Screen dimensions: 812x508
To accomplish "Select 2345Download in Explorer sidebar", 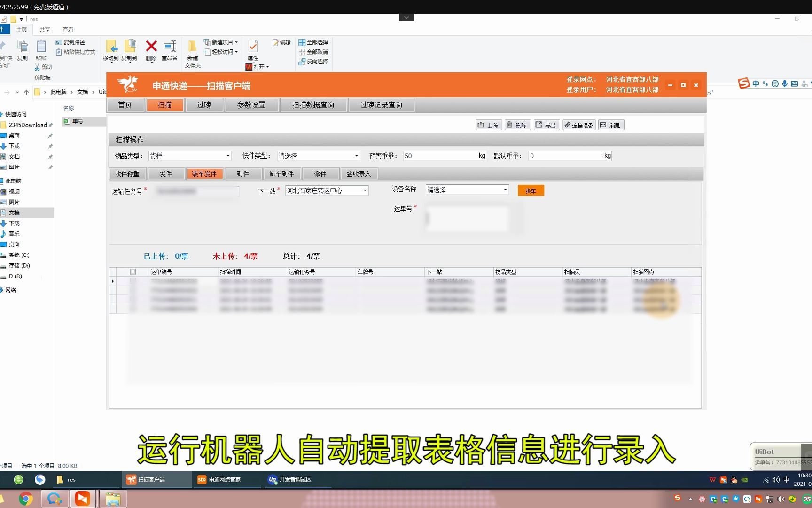I will tap(27, 125).
